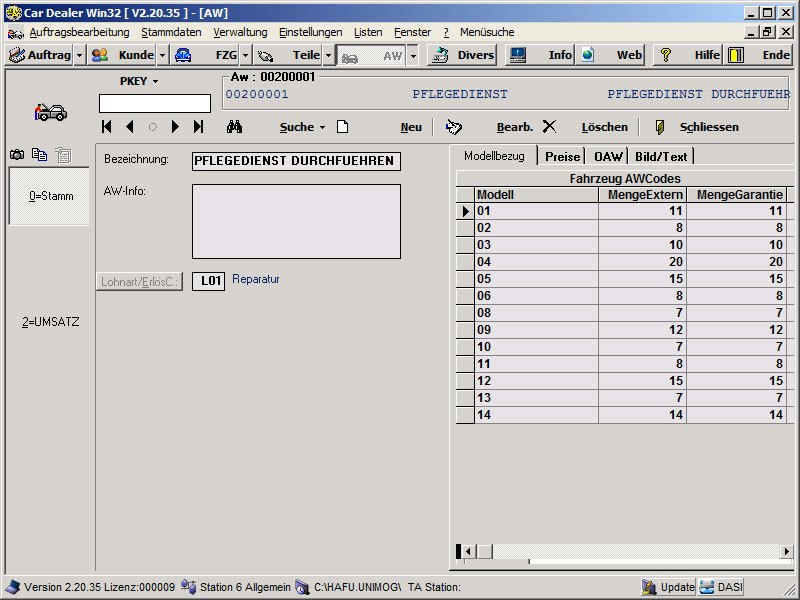Open the Info toolbar button
This screenshot has height=600, width=800.
point(539,55)
